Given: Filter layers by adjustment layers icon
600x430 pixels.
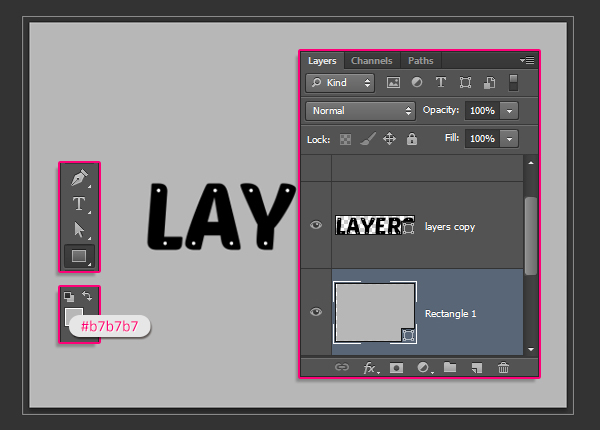Looking at the screenshot, I should (417, 82).
